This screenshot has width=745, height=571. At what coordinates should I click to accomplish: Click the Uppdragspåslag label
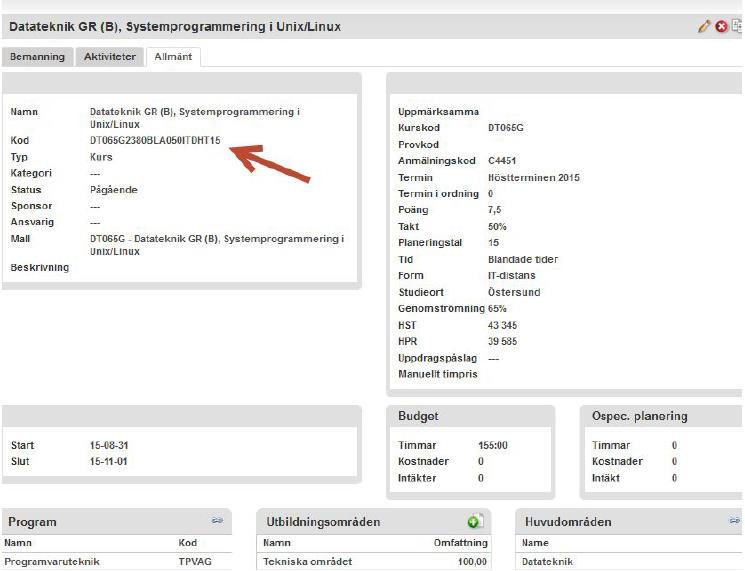coord(438,358)
